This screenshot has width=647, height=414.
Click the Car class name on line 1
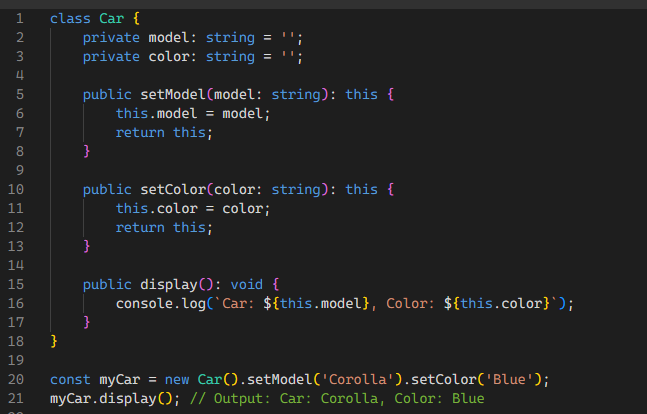tap(111, 19)
